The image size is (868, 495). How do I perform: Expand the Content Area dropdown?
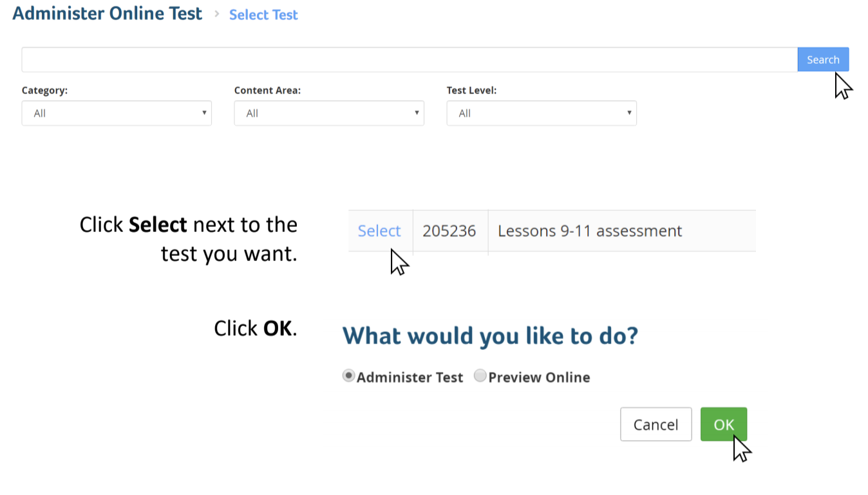[329, 113]
